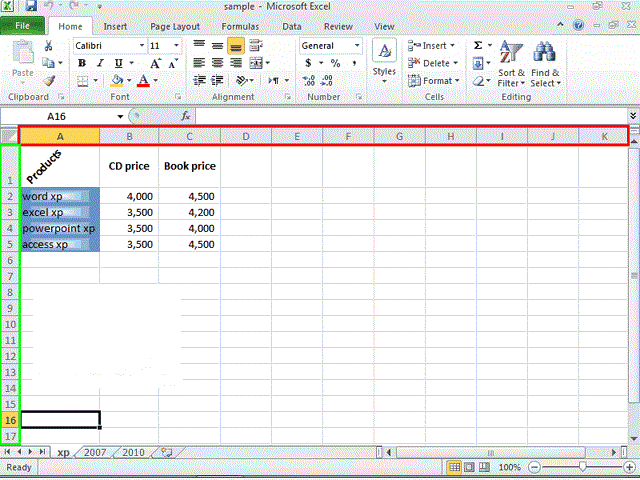This screenshot has width=640, height=480.
Task: Click the Top Align icon
Action: [199, 45]
